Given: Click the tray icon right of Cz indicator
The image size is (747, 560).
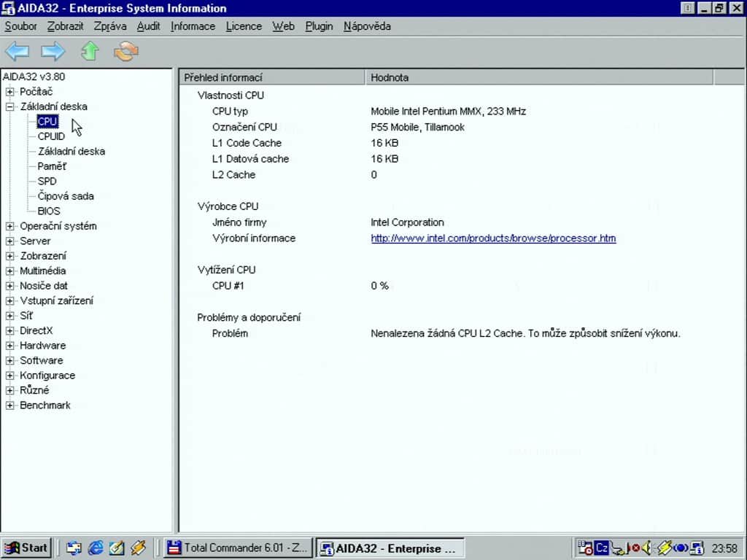Looking at the screenshot, I should click(x=619, y=548).
